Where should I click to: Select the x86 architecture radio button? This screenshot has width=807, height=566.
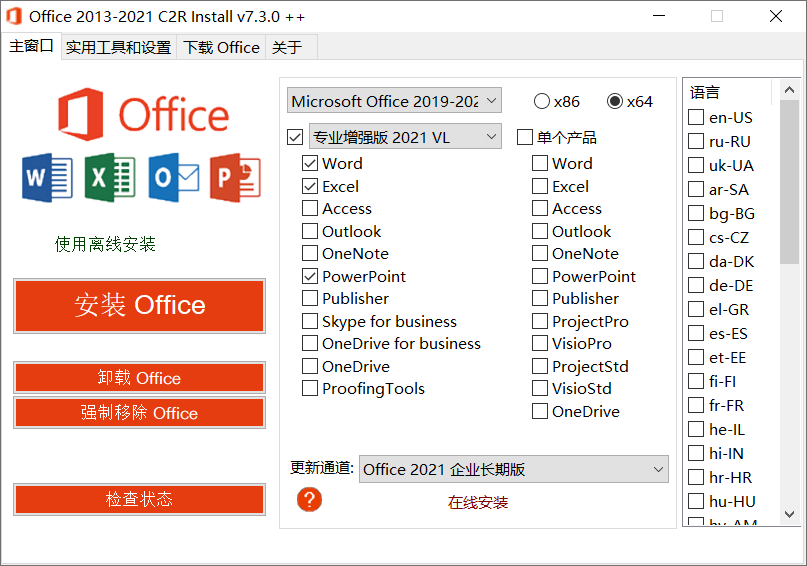542,101
